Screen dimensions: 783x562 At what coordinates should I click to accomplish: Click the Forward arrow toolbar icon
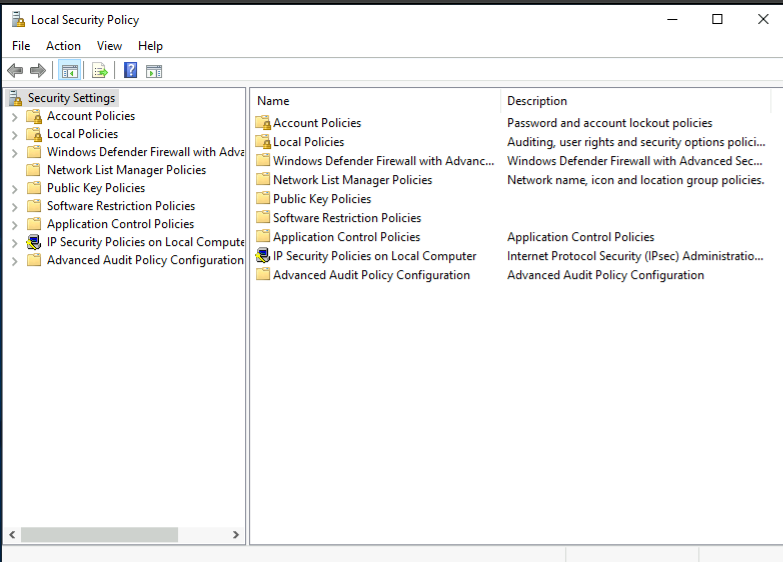(x=38, y=70)
